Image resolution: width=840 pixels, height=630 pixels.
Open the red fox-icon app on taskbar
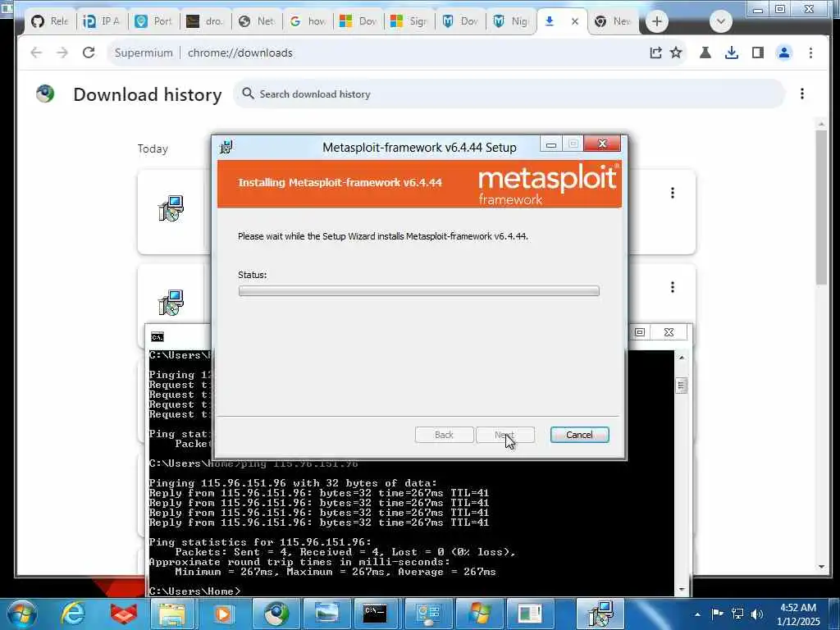(124, 614)
